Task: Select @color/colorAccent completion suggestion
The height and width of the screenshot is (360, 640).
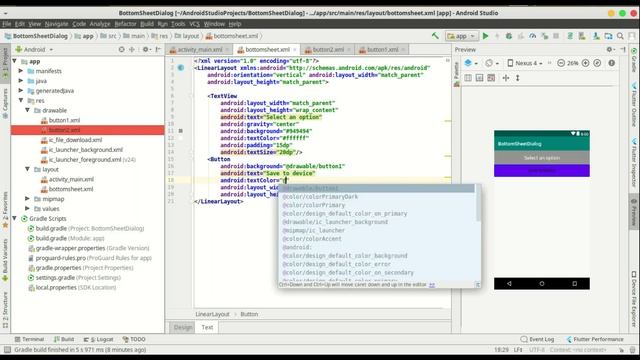Action: click(312, 239)
